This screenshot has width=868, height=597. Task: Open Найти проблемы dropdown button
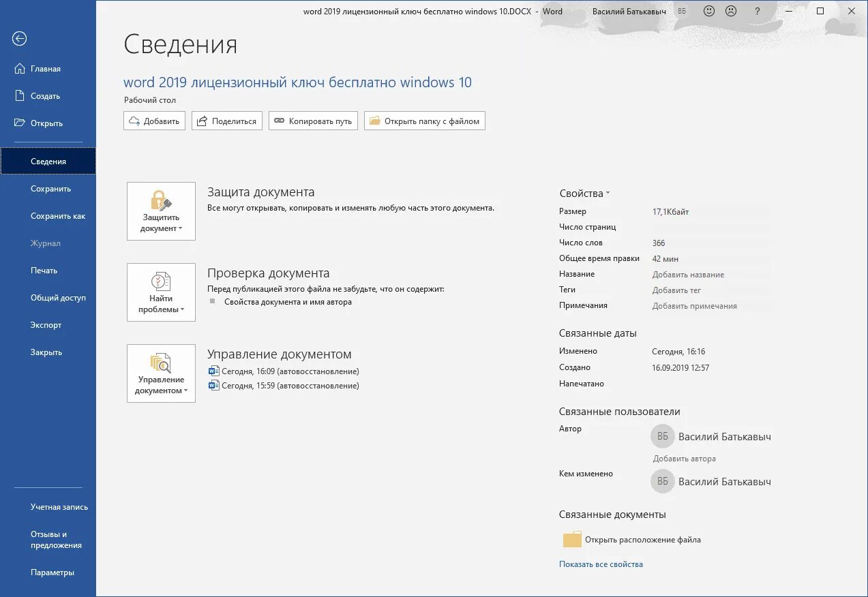[161, 292]
